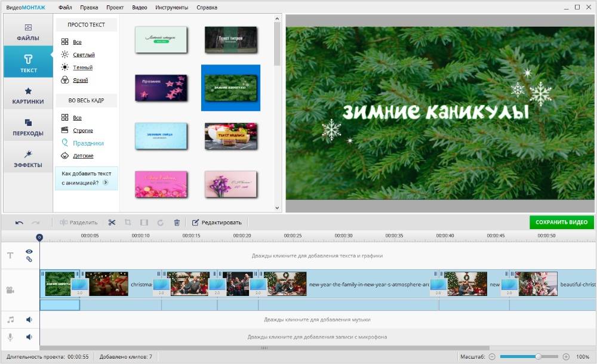
Task: Mute the music track speaker
Action: pyautogui.click(x=29, y=320)
